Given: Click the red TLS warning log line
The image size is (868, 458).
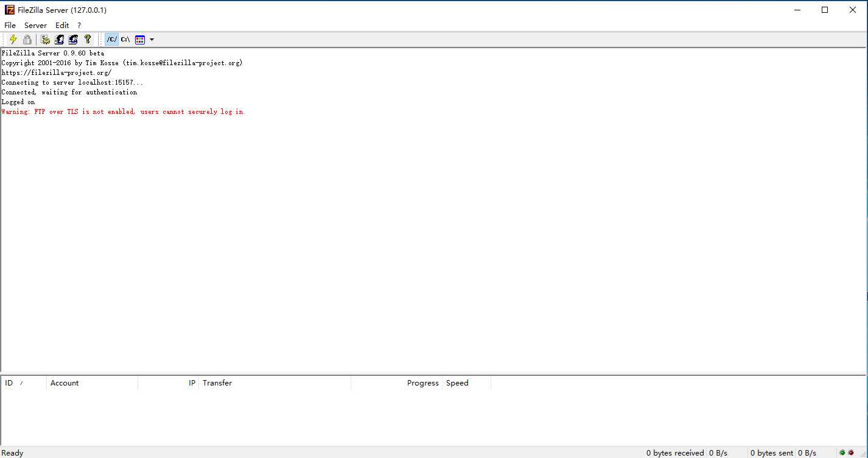Looking at the screenshot, I should click(x=123, y=112).
